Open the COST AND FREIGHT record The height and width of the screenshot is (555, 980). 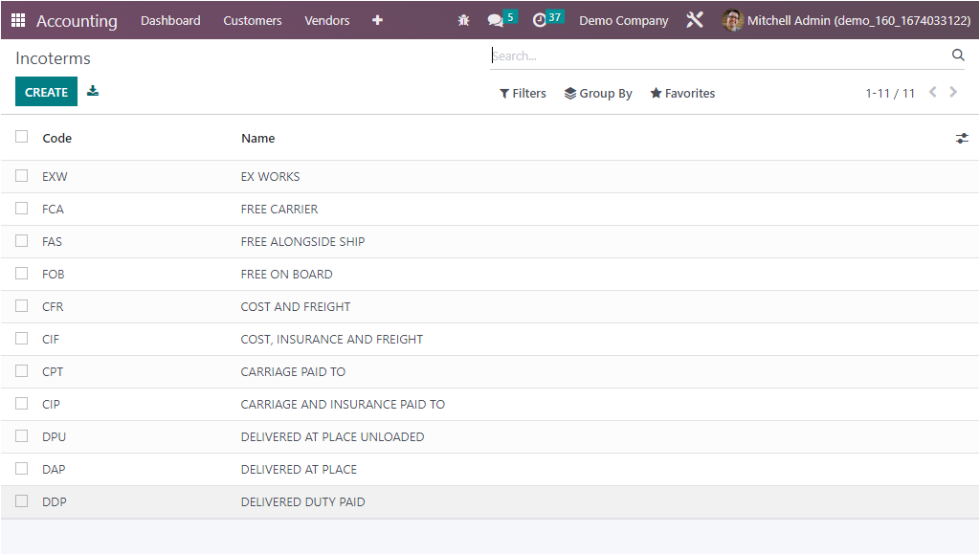(296, 307)
